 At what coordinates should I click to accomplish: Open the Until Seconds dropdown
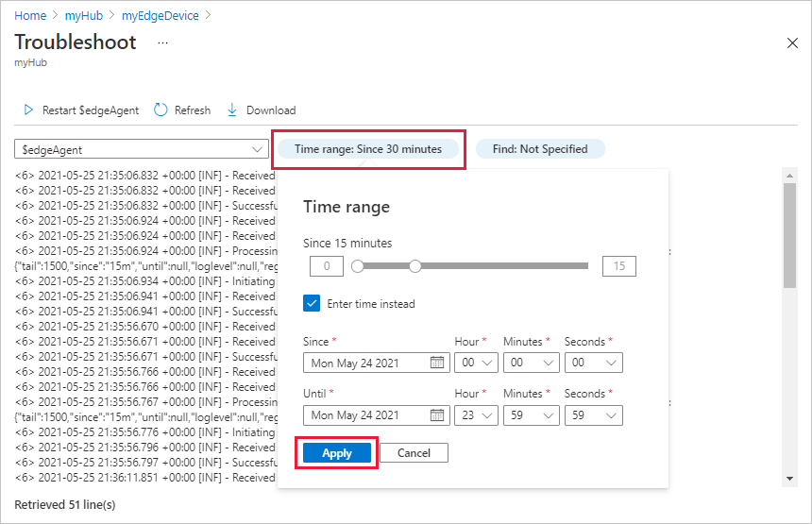pyautogui.click(x=593, y=415)
